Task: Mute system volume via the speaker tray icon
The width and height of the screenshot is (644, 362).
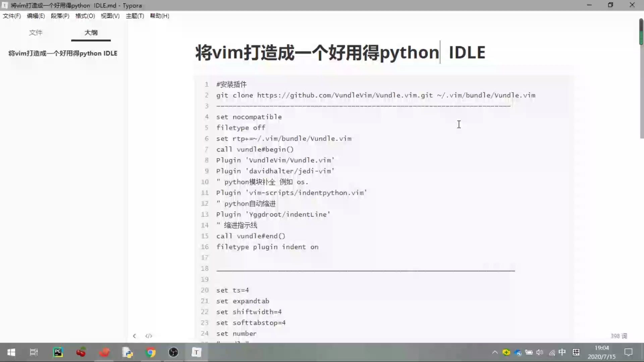Action: 539,352
